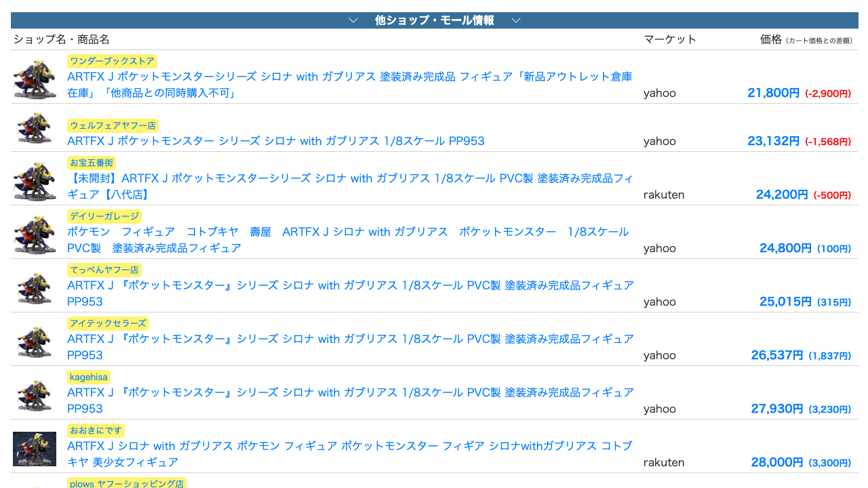The height and width of the screenshot is (488, 868).
Task: Collapse section using left chevron beside 他ショップ・モール情報
Action: tap(353, 20)
